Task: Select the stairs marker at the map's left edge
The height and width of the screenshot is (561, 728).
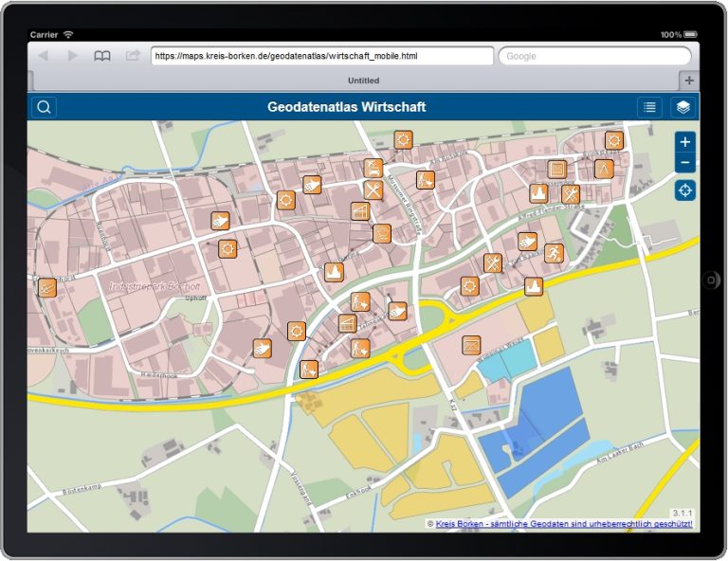Action: coord(47,288)
